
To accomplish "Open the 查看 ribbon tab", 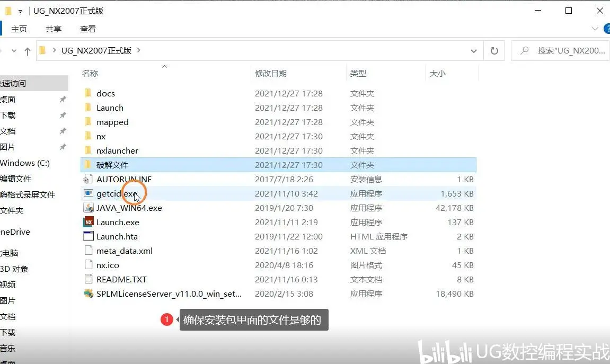I will click(87, 29).
